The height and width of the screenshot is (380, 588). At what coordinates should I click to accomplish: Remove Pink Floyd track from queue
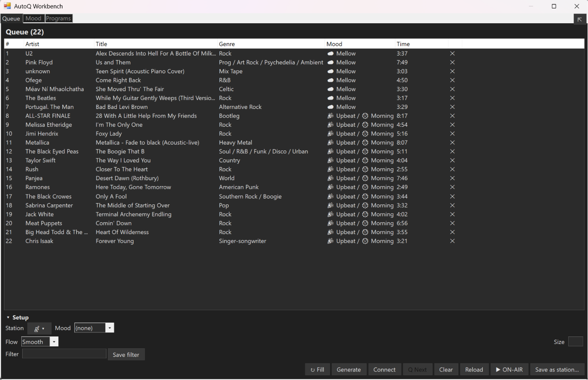click(x=452, y=62)
